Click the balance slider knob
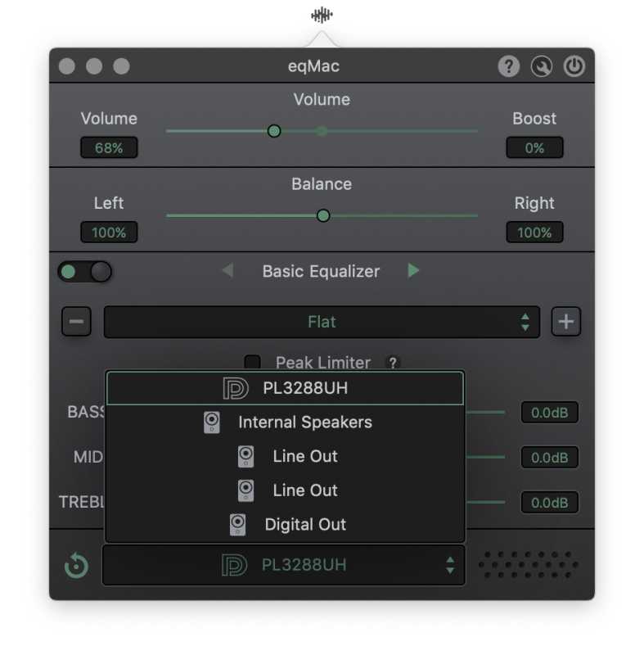Image resolution: width=644 pixels, height=655 pixels. click(x=323, y=216)
